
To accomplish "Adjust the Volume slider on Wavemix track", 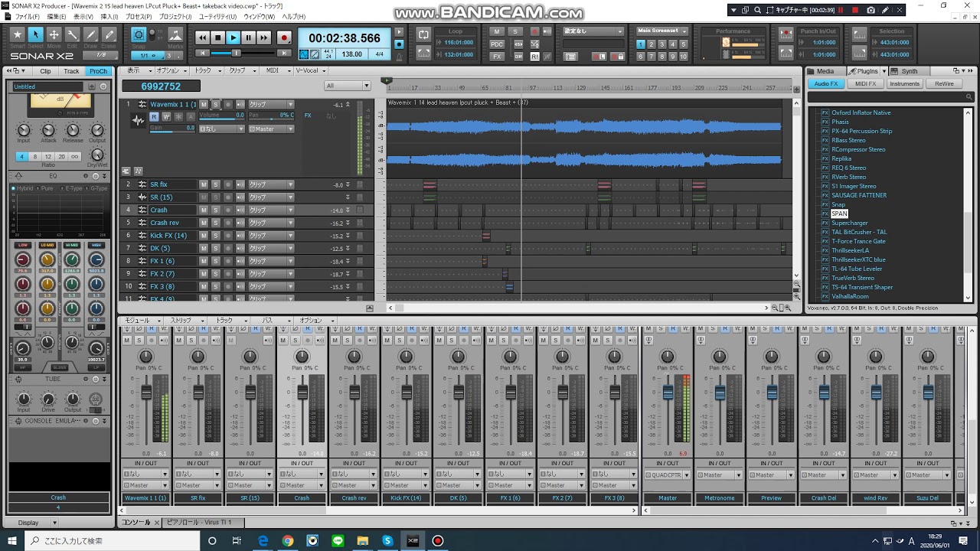I will [x=222, y=116].
